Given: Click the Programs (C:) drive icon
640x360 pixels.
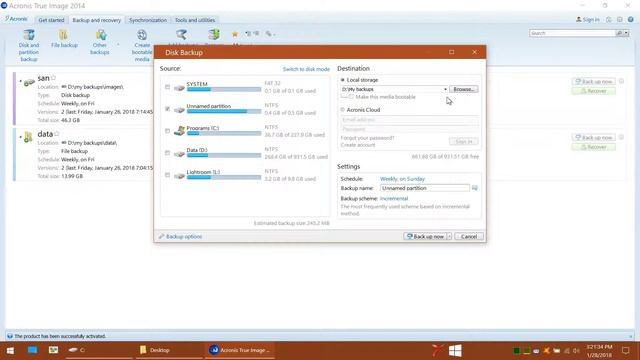Looking at the screenshot, I should [x=179, y=131].
